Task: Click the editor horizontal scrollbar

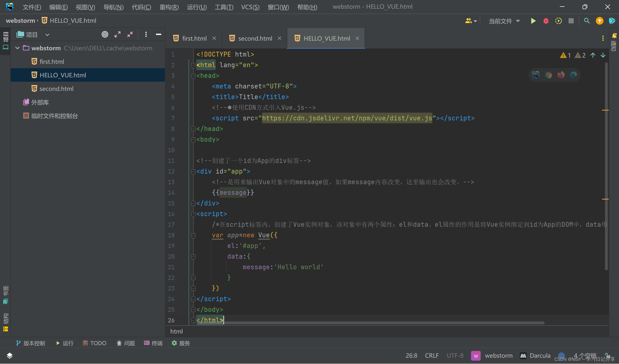Action: 368,323
